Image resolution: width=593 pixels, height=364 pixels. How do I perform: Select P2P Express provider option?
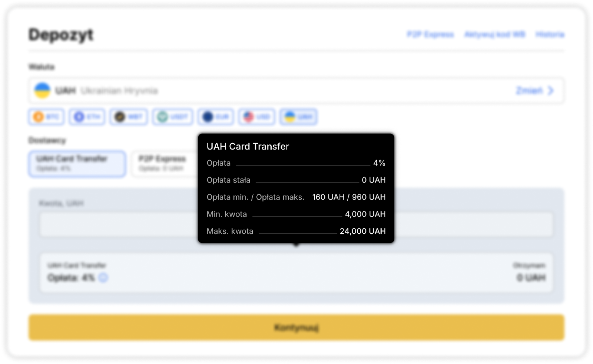click(x=163, y=164)
